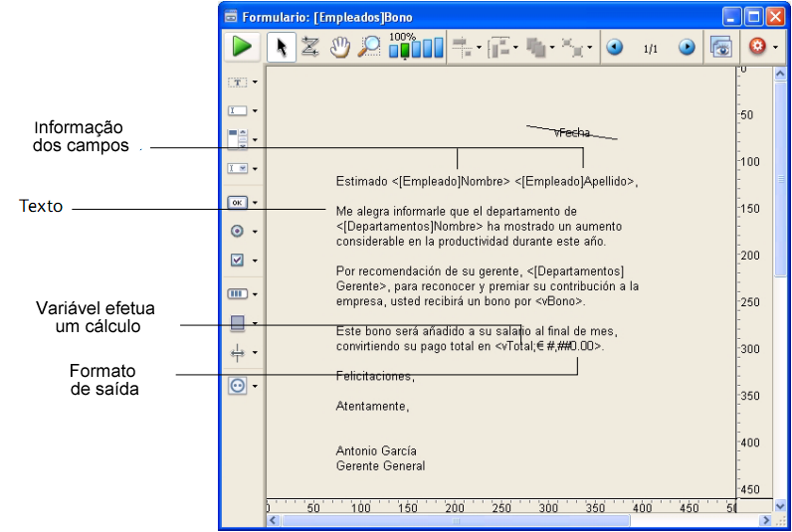Select the radio button object tool
The width and height of the screenshot is (792, 532).
(x=237, y=231)
